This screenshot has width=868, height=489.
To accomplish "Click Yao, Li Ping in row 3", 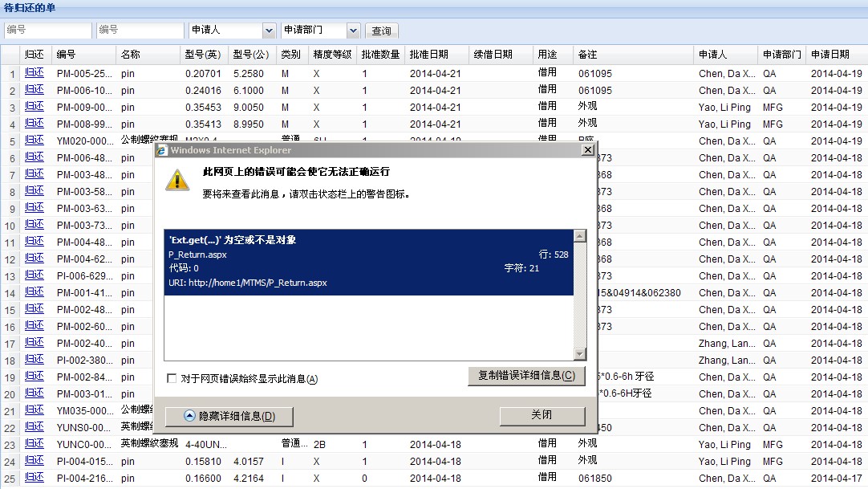I will pyautogui.click(x=724, y=108).
